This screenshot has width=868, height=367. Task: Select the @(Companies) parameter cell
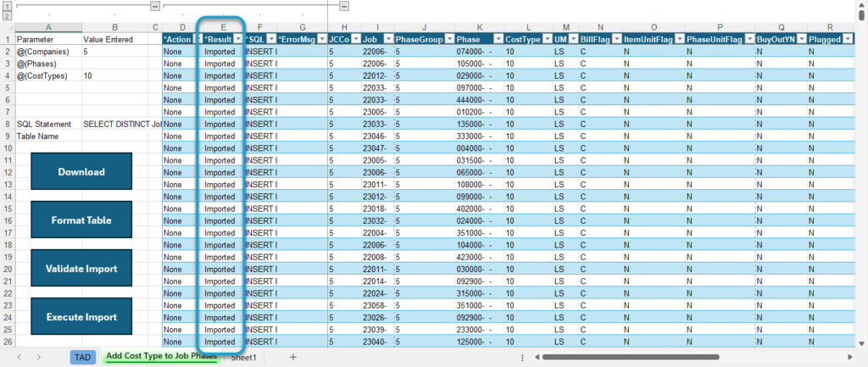(48, 52)
